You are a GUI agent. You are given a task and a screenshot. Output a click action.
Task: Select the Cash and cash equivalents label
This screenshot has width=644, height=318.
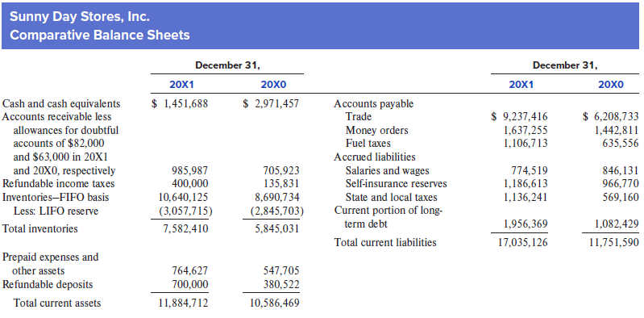(x=61, y=103)
